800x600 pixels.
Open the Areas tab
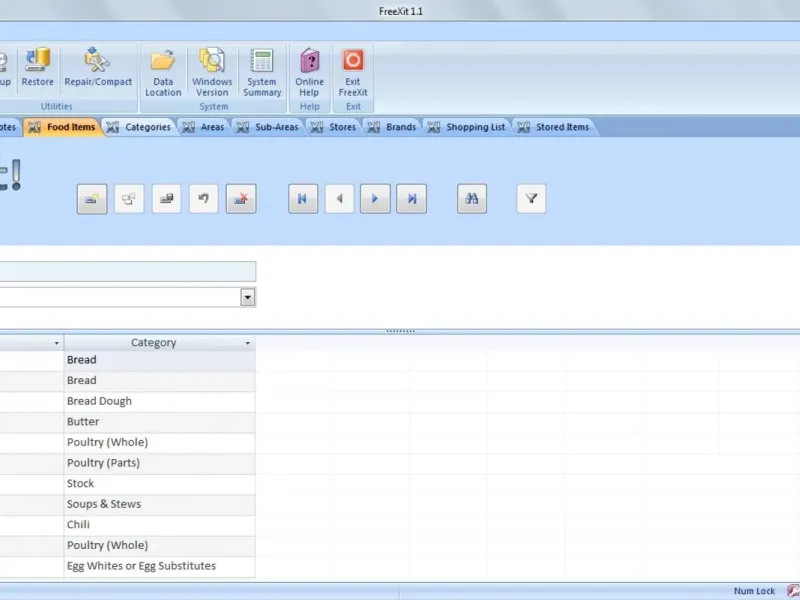pos(204,127)
